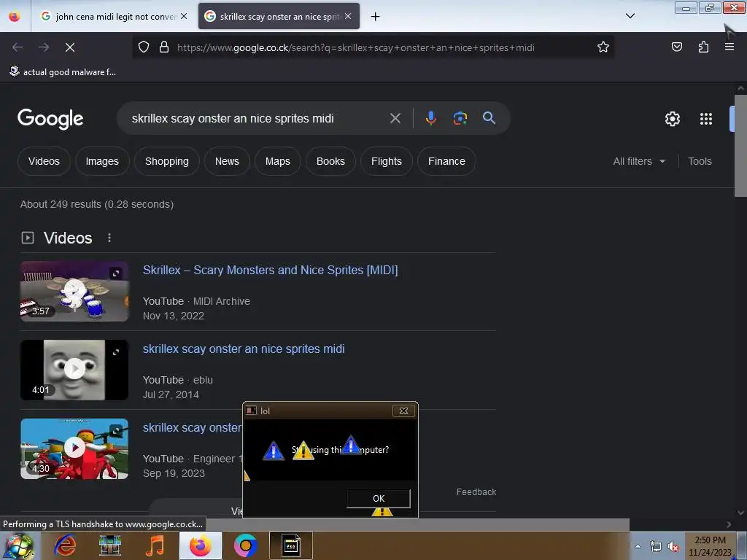Image resolution: width=747 pixels, height=560 pixels.
Task: Go to the Google homepage logo
Action: pos(50,119)
